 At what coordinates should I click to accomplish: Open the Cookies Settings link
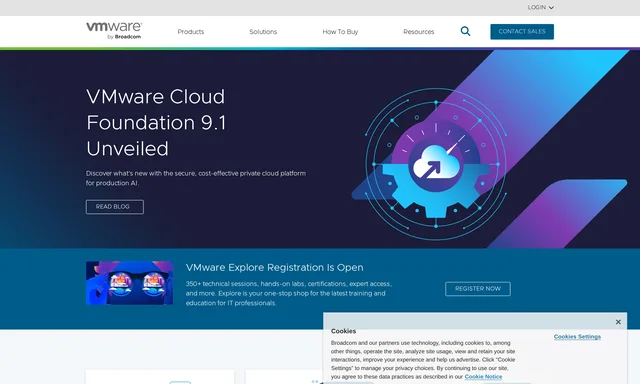(577, 337)
